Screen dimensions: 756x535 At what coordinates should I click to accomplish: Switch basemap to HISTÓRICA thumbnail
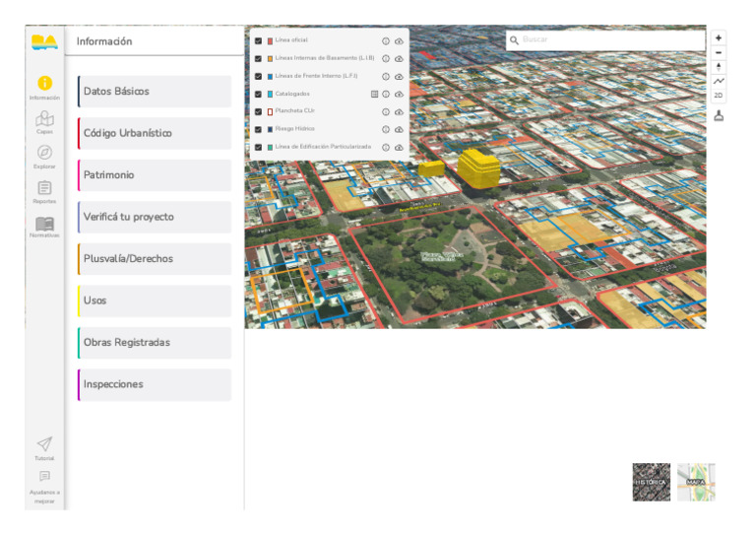click(x=652, y=482)
